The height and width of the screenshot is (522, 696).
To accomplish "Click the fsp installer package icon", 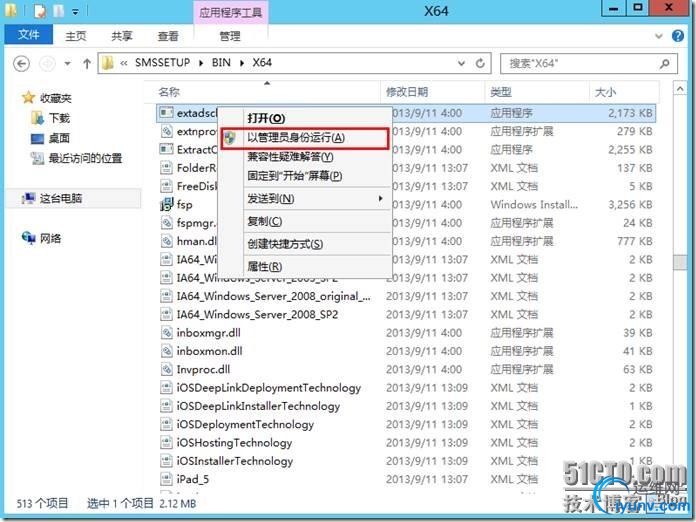I will click(x=166, y=204).
